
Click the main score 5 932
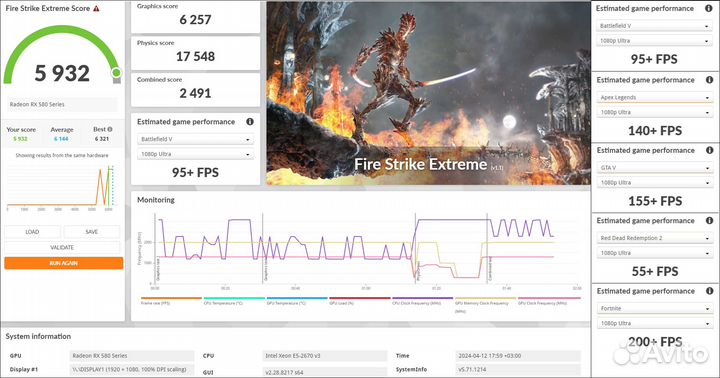62,73
